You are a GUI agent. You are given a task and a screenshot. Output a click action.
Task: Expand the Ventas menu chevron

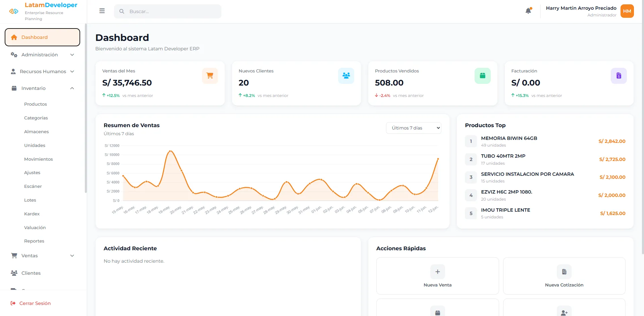coord(72,256)
